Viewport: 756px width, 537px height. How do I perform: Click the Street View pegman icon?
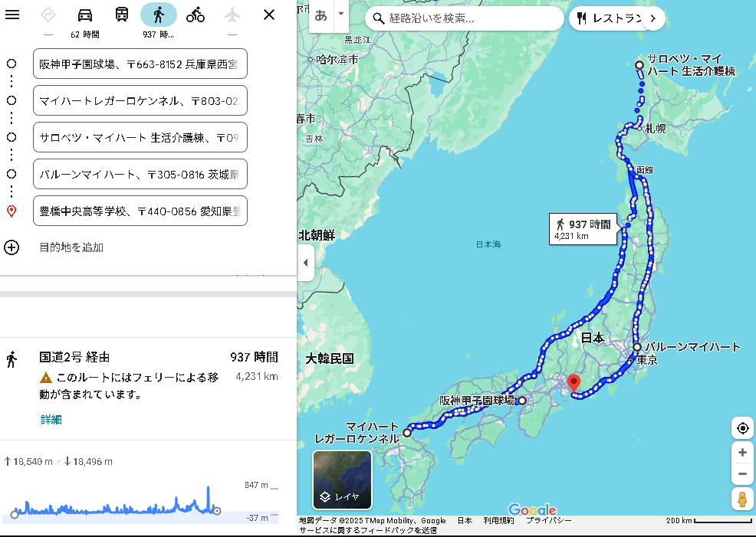742,499
